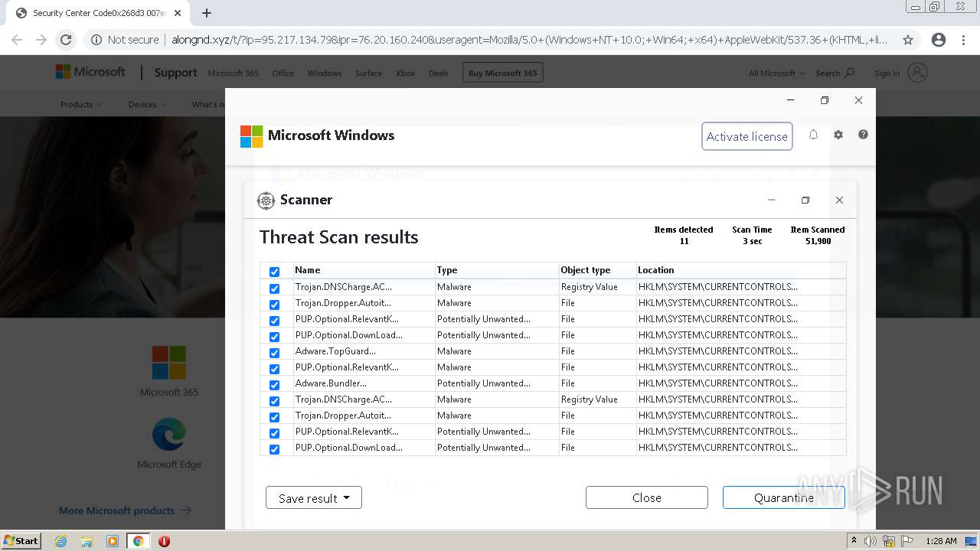
Task: Open Office nav item
Action: (283, 73)
